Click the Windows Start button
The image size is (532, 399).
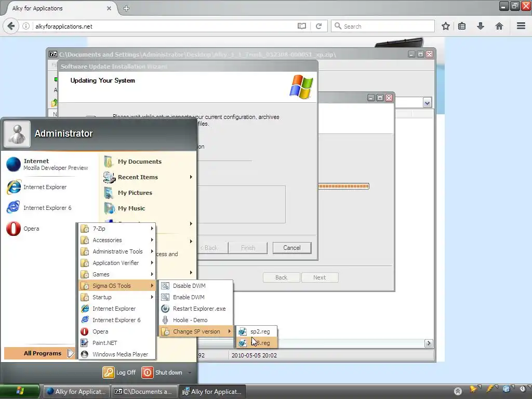click(x=20, y=391)
